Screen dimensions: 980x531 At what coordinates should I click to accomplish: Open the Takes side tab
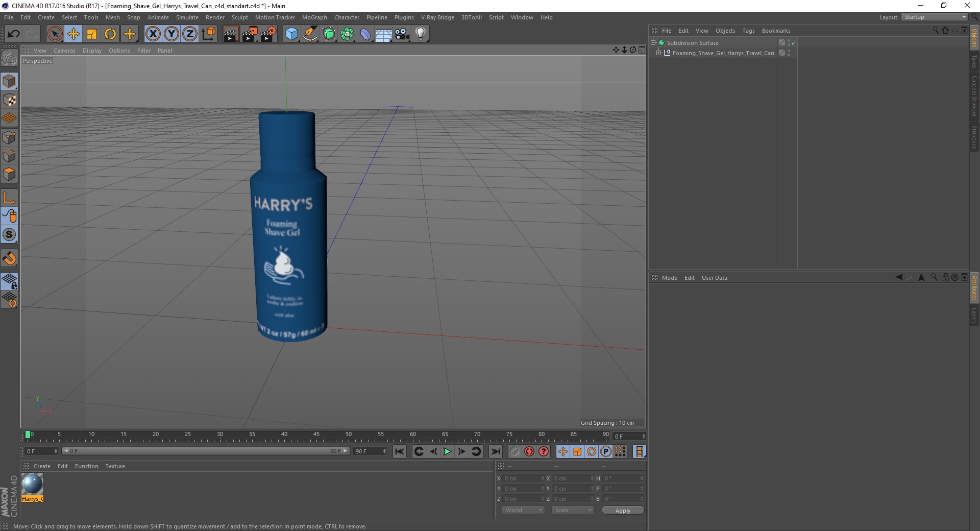[974, 61]
